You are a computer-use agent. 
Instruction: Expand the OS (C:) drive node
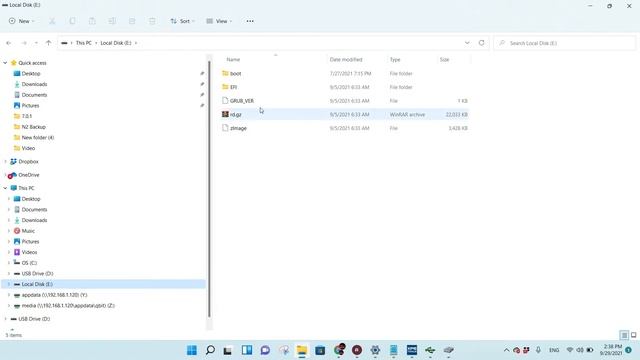9,263
